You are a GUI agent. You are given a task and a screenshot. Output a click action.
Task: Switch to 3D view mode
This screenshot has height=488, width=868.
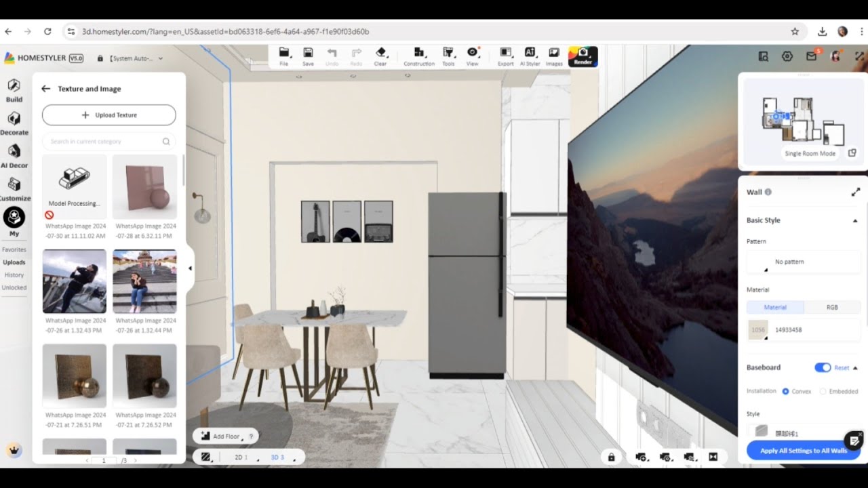278,457
